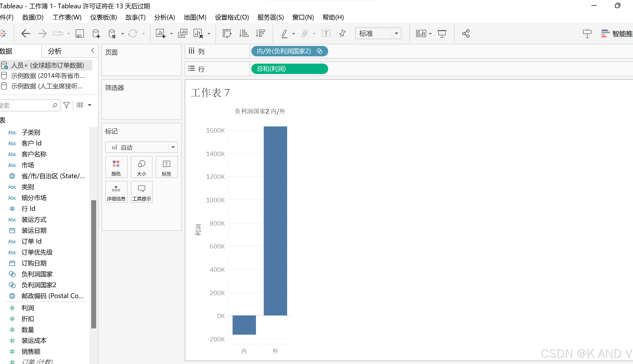633x364 pixels.
Task: Open the Color card in Marks
Action: [x=116, y=167]
